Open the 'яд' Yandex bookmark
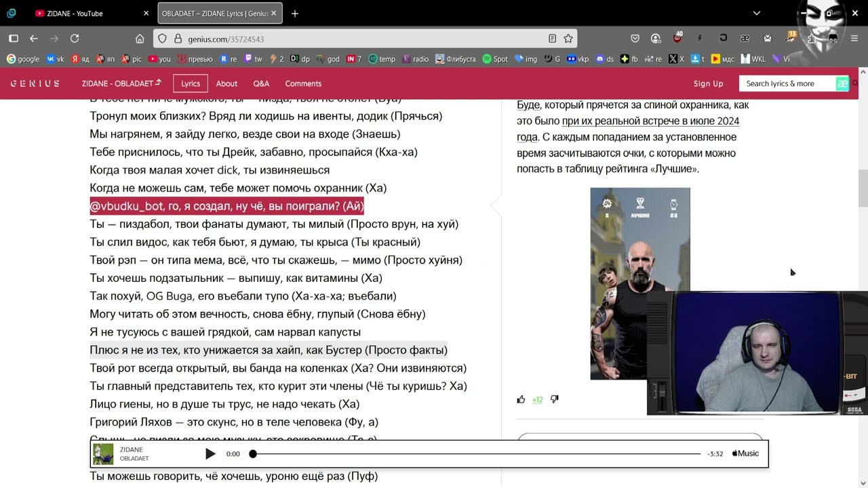This screenshot has height=488, width=868. [81, 59]
